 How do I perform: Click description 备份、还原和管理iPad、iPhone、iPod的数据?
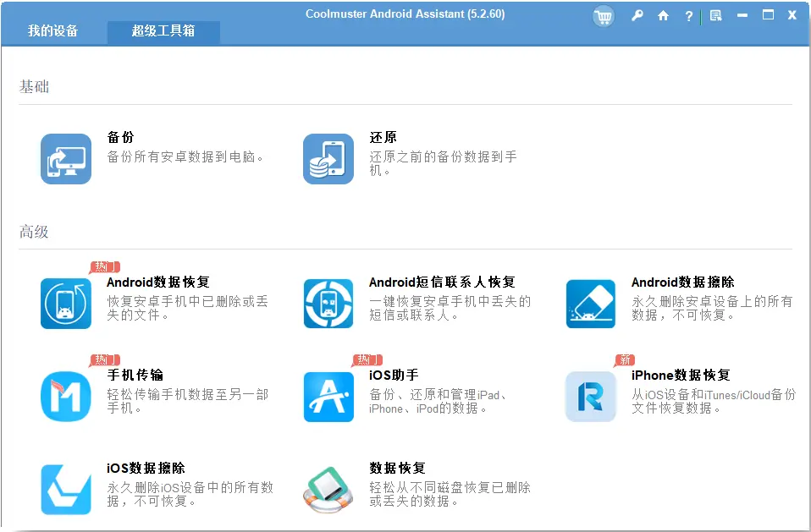click(x=438, y=401)
